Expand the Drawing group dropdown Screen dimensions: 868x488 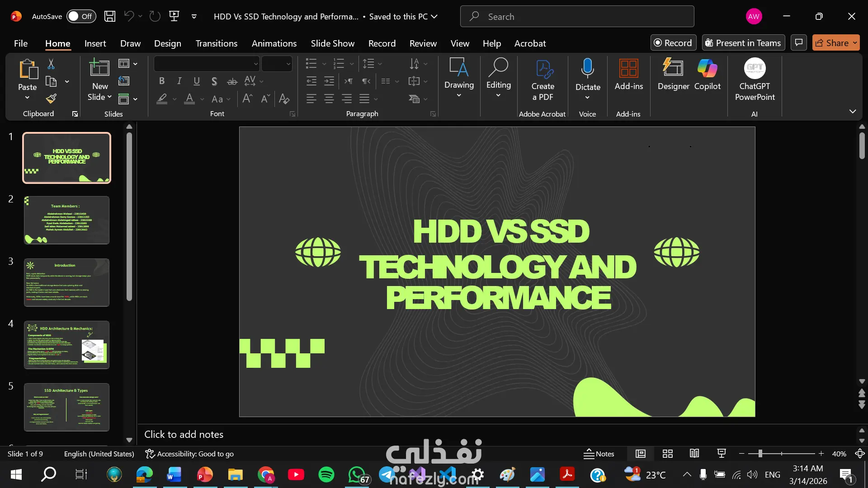459,95
